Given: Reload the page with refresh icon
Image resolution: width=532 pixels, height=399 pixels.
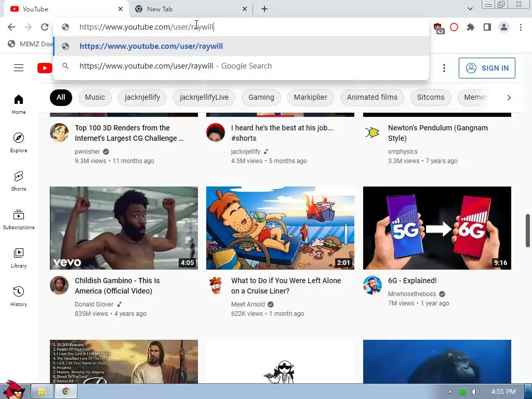Looking at the screenshot, I should pos(45,27).
